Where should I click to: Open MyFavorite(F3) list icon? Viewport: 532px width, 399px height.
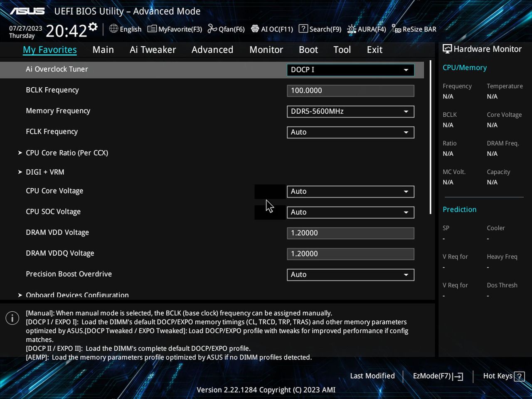(x=152, y=29)
